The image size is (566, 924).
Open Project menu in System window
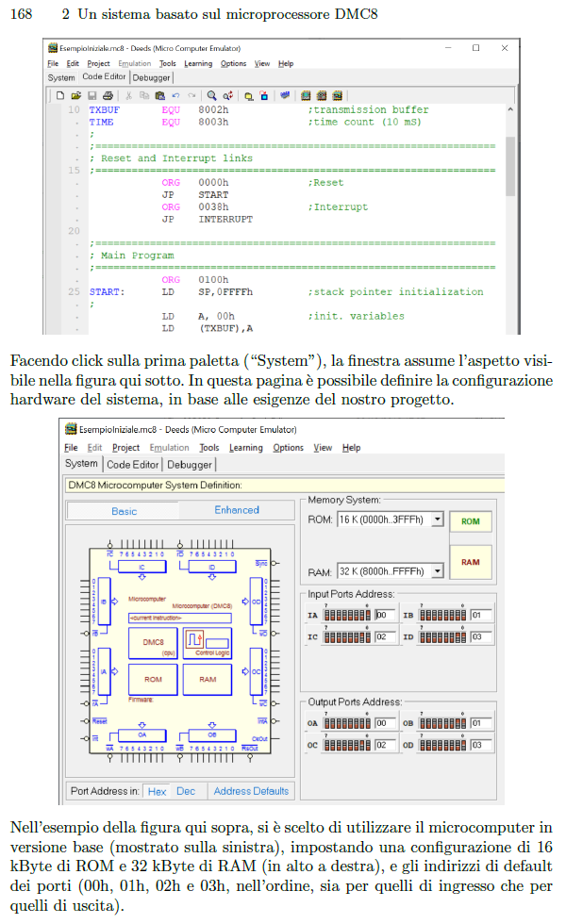125,448
